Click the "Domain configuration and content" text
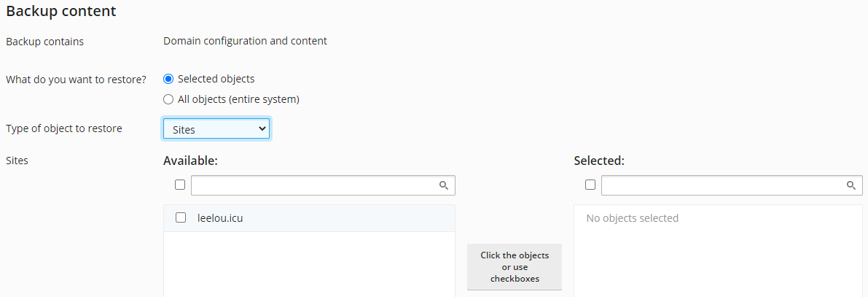 [x=245, y=41]
